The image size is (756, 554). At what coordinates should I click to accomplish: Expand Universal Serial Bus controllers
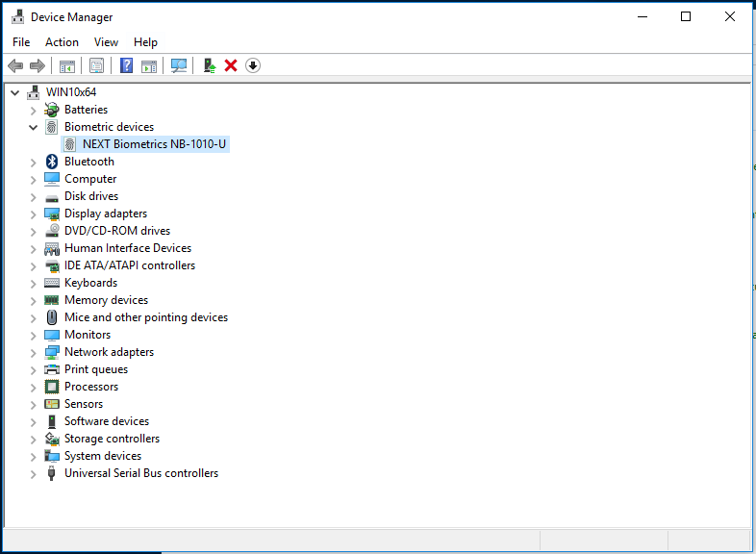click(x=34, y=474)
